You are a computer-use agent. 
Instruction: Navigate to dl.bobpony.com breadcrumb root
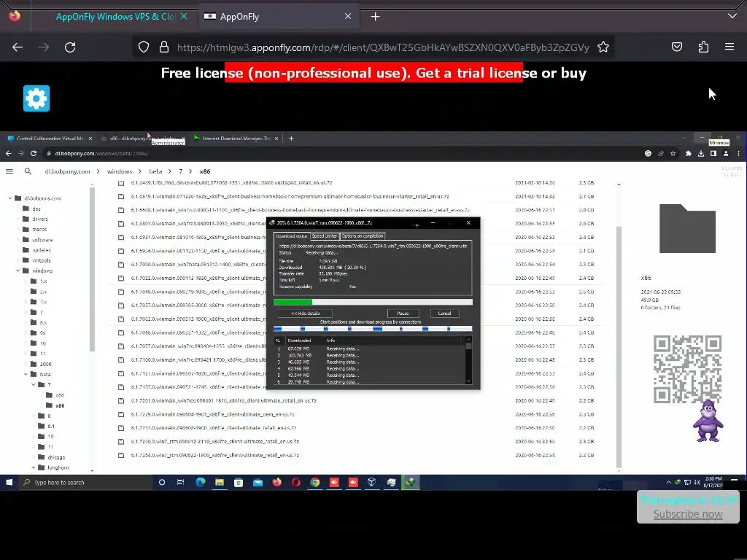tap(67, 171)
